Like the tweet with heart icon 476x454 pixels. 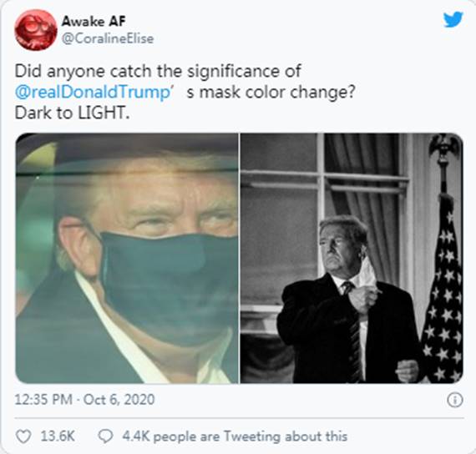tap(23, 436)
